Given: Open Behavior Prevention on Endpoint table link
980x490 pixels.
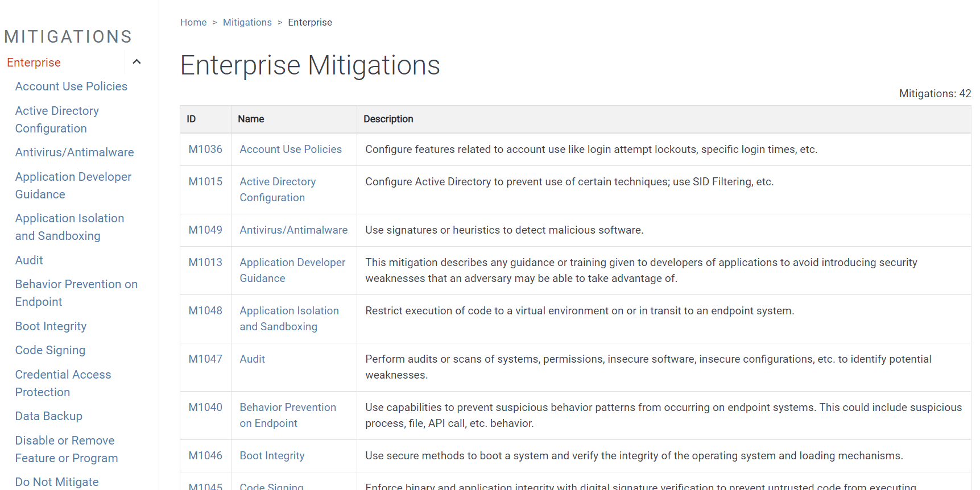Looking at the screenshot, I should (x=288, y=415).
